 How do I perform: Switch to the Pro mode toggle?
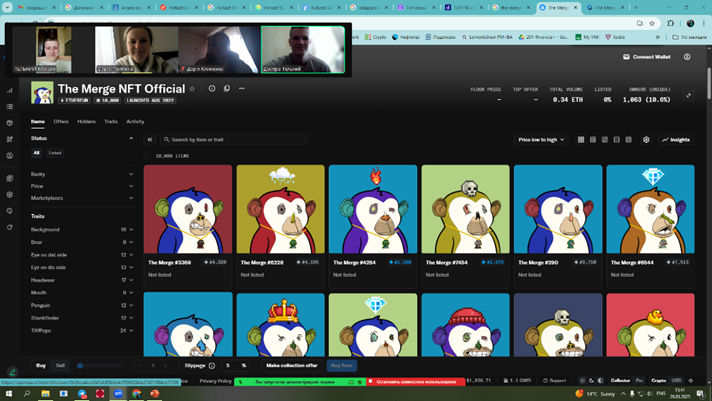(639, 381)
